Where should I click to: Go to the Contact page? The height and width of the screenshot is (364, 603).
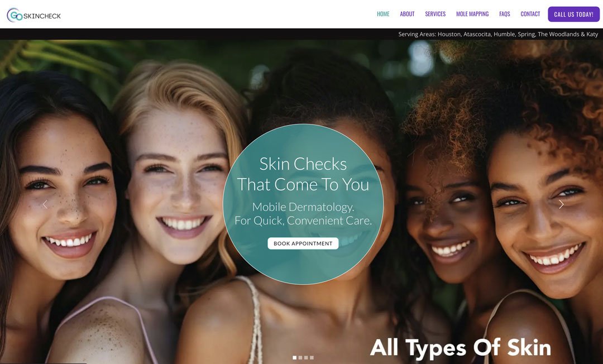coord(530,14)
